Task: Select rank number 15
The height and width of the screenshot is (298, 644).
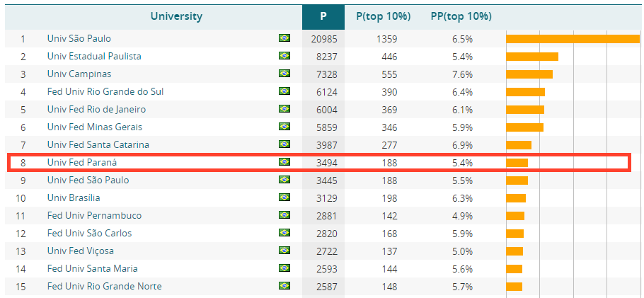Action: (x=21, y=287)
